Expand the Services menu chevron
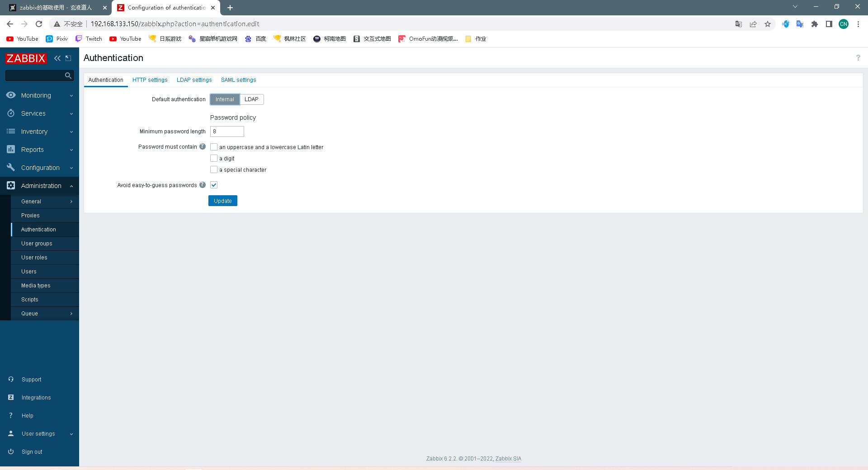Screen dimensions: 868x470 pos(71,113)
